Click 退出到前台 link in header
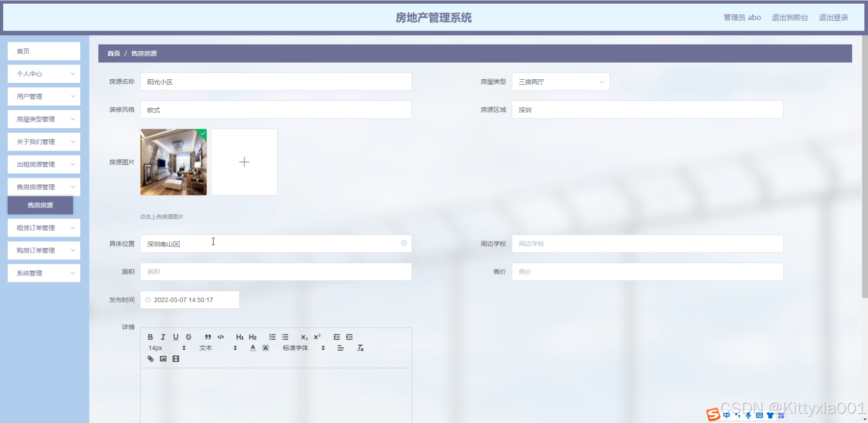This screenshot has width=868, height=423. 790,18
